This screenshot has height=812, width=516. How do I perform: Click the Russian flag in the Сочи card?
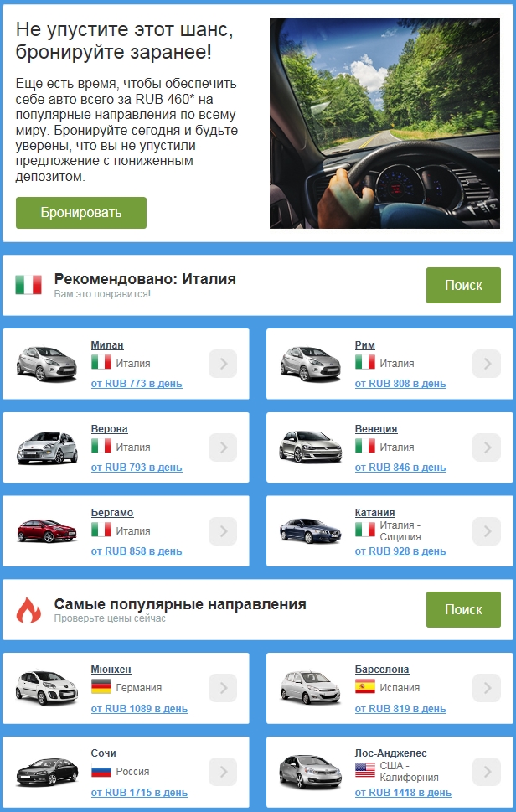pyautogui.click(x=101, y=771)
